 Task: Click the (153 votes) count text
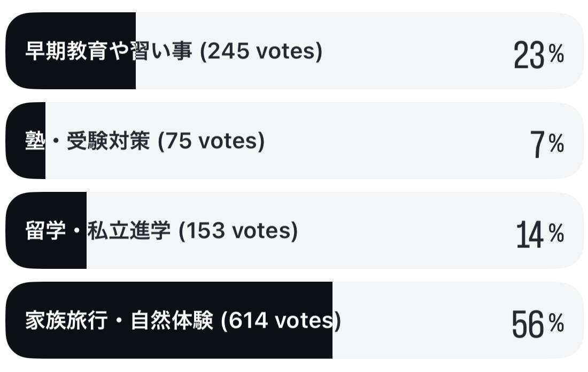(x=238, y=231)
